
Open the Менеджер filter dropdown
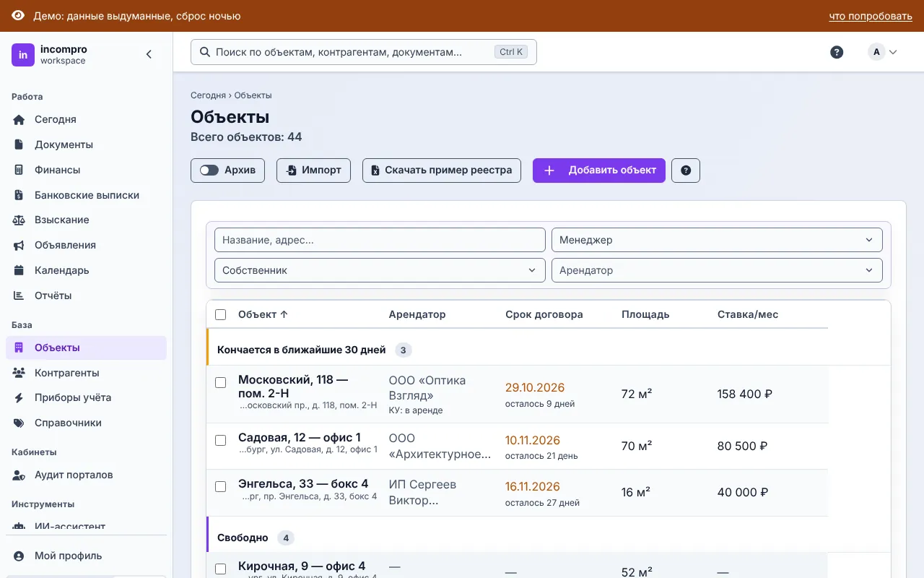pyautogui.click(x=717, y=240)
